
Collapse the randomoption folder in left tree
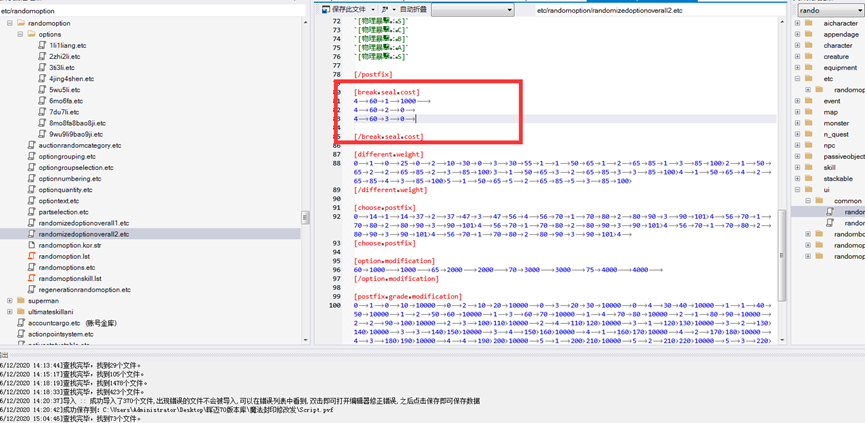tap(9, 23)
